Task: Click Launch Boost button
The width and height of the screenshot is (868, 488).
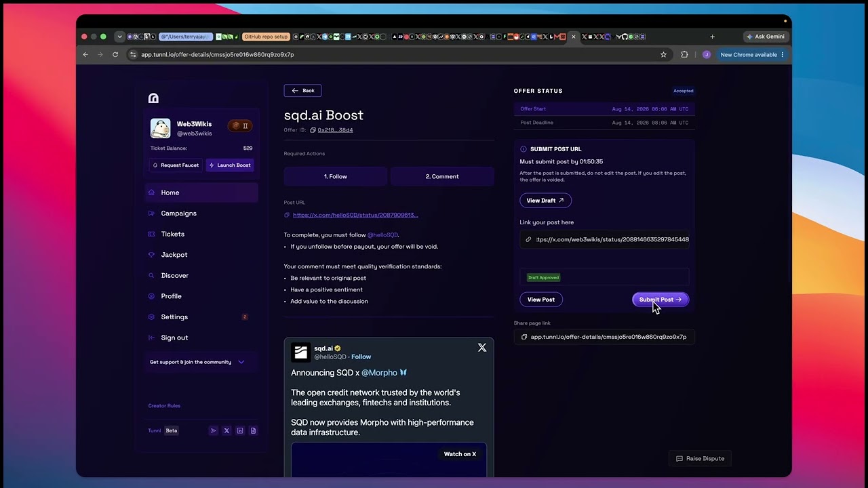Action: (x=230, y=165)
